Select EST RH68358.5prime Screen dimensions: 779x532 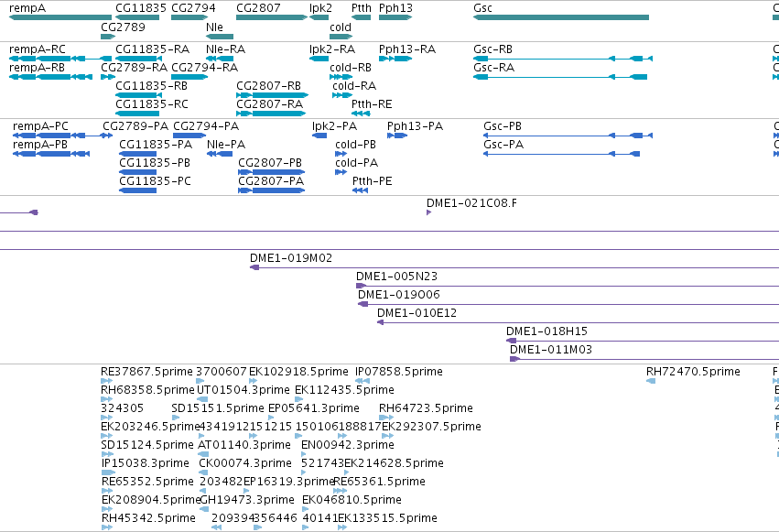(x=106, y=399)
